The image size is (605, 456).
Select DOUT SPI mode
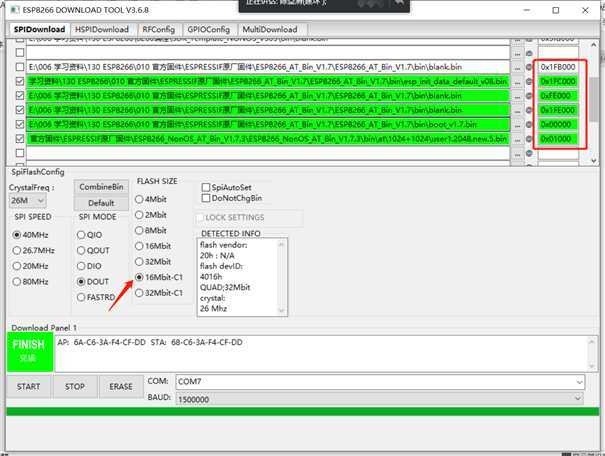(93, 282)
